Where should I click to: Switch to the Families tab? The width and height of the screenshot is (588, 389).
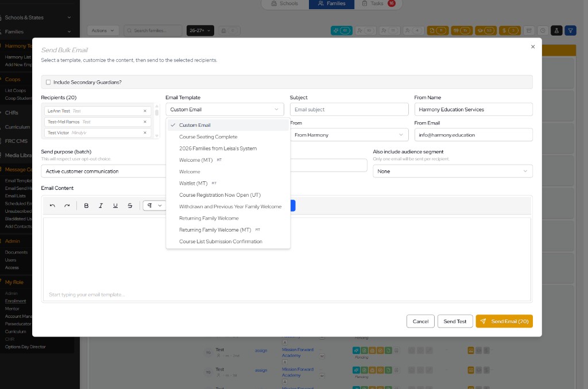coord(331,3)
